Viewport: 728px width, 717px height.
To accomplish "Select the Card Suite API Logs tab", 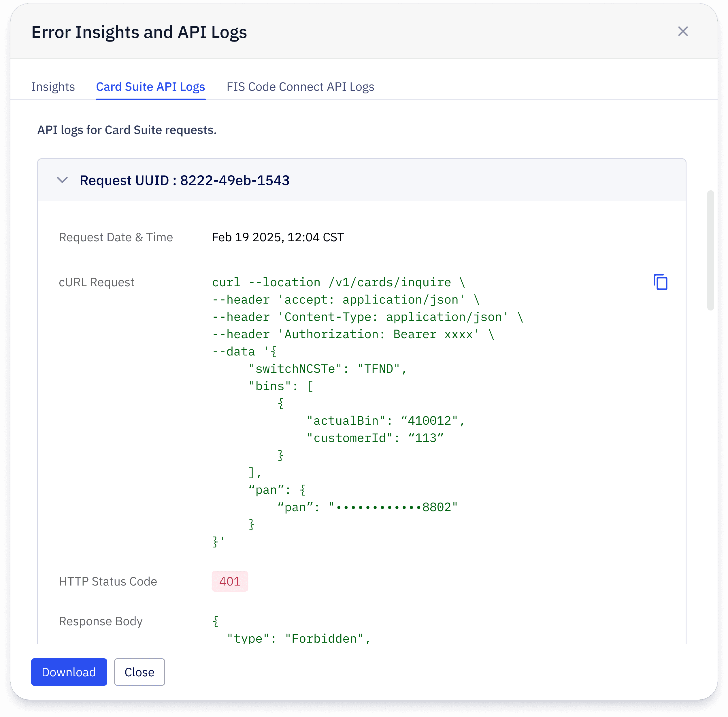I will click(x=150, y=86).
